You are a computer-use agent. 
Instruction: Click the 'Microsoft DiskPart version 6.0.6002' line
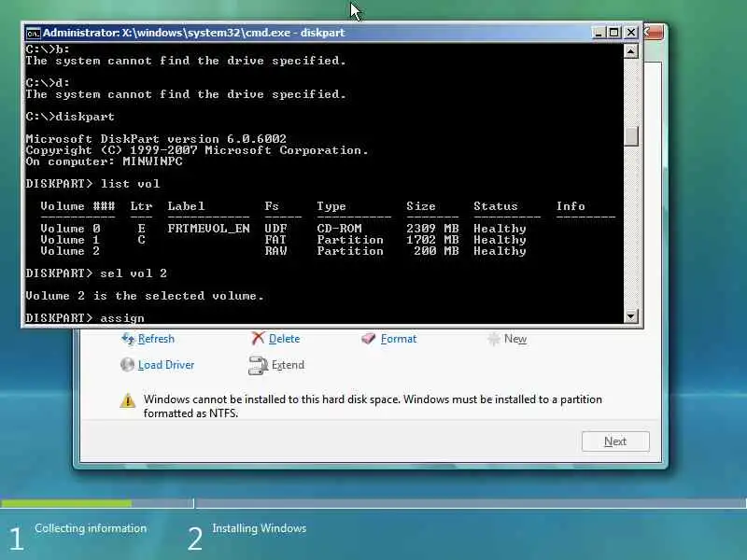(x=156, y=139)
